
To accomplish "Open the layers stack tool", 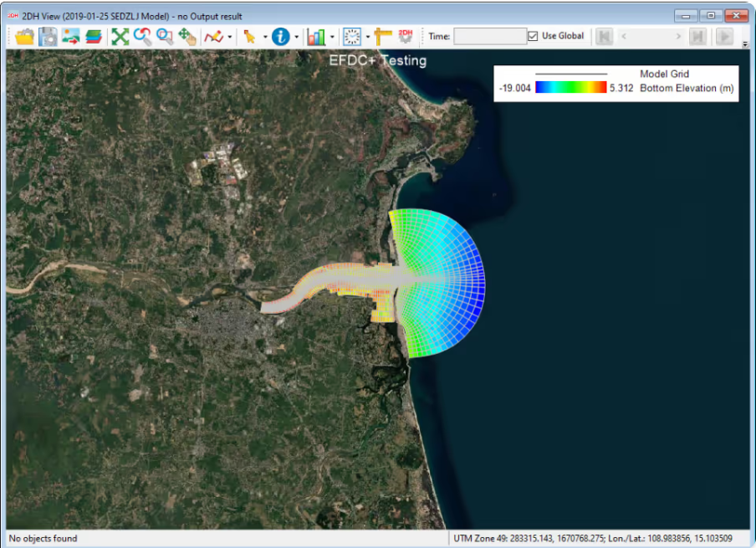I will pos(93,37).
